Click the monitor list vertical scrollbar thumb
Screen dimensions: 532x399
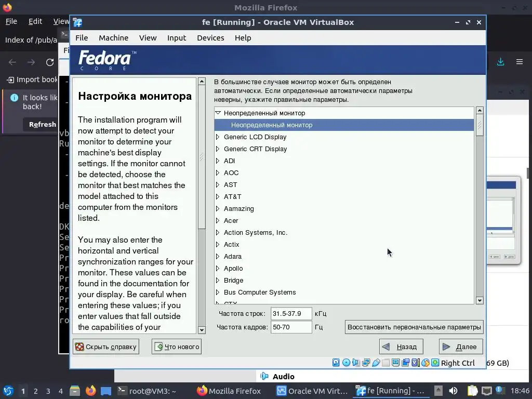(480, 125)
